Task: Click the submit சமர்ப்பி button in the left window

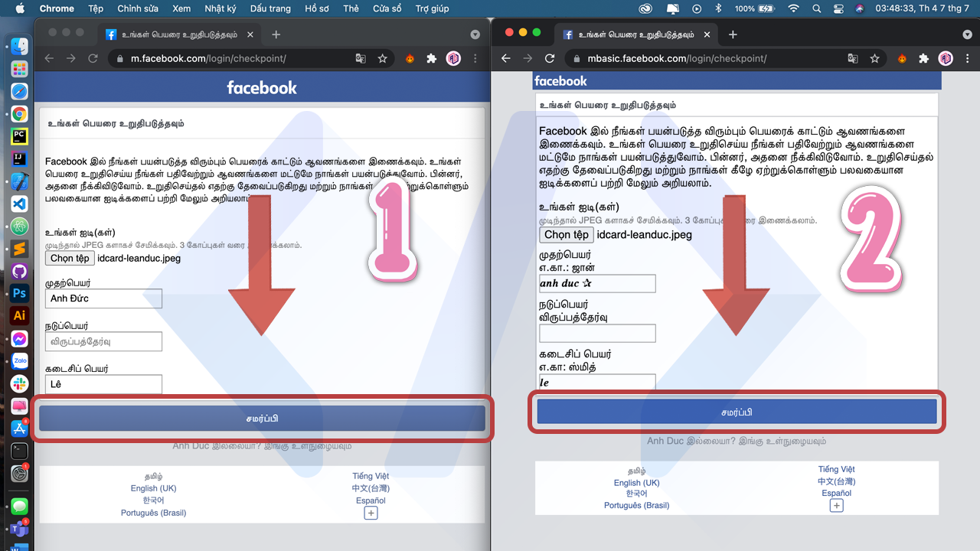Action: tap(262, 419)
